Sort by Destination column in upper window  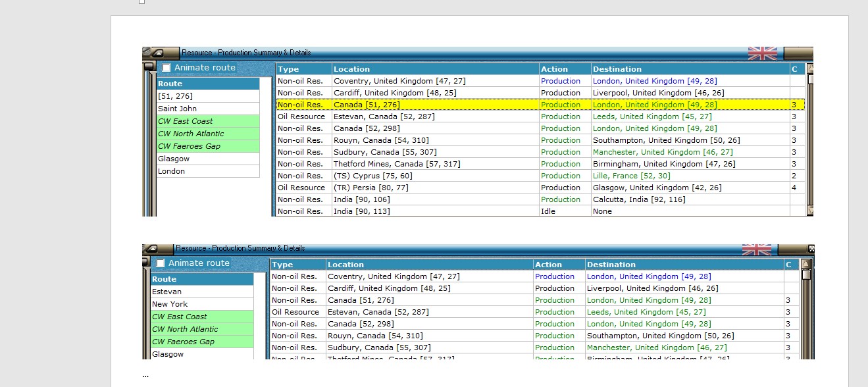pos(690,69)
